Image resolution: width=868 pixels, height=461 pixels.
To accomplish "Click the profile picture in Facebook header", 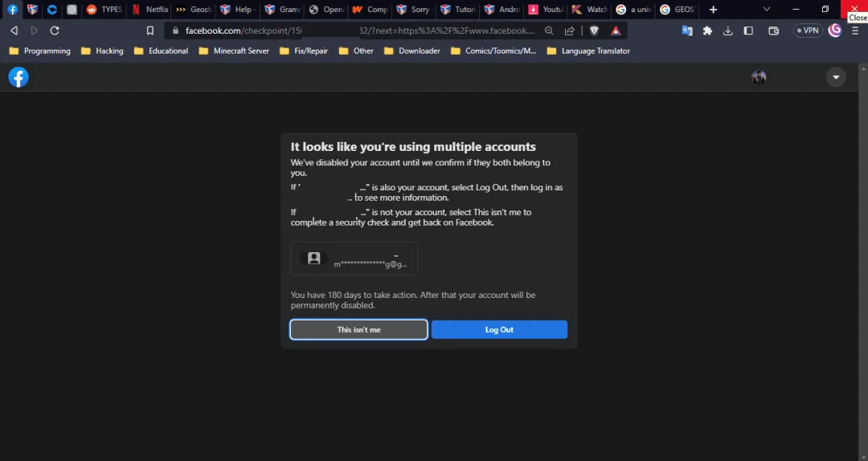I will coord(759,77).
